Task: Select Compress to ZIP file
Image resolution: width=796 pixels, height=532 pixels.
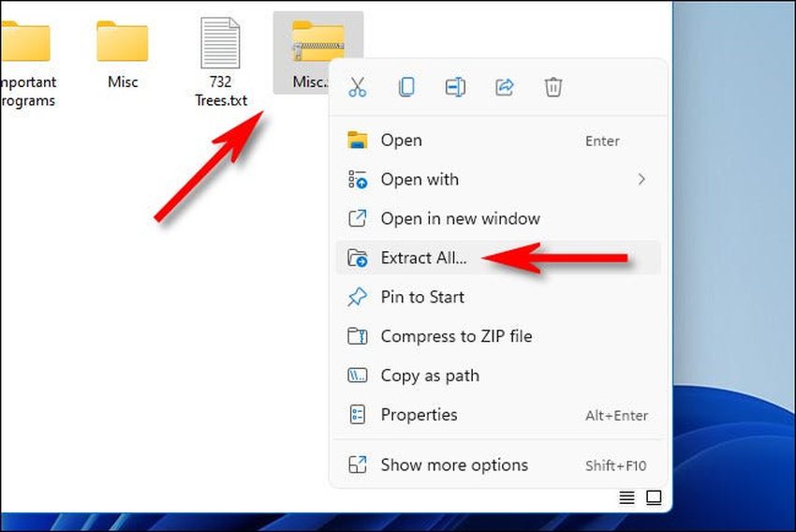Action: tap(456, 336)
